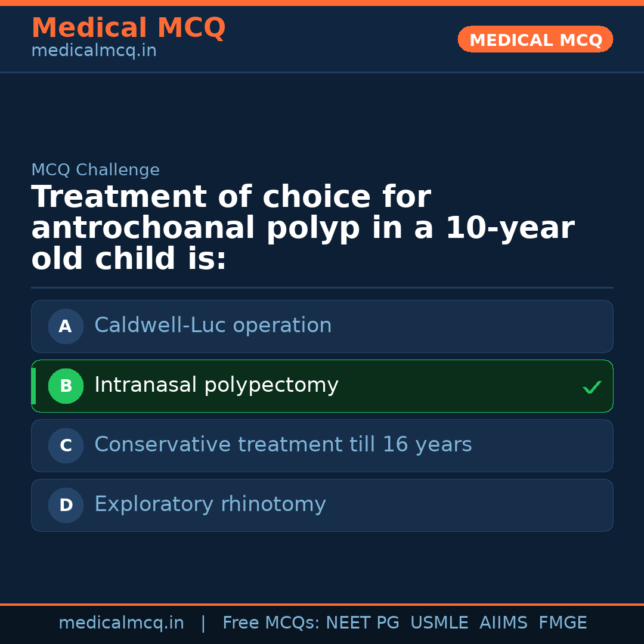644x644 pixels.
Task: Click the MCQ Challenge label
Action: pos(95,170)
